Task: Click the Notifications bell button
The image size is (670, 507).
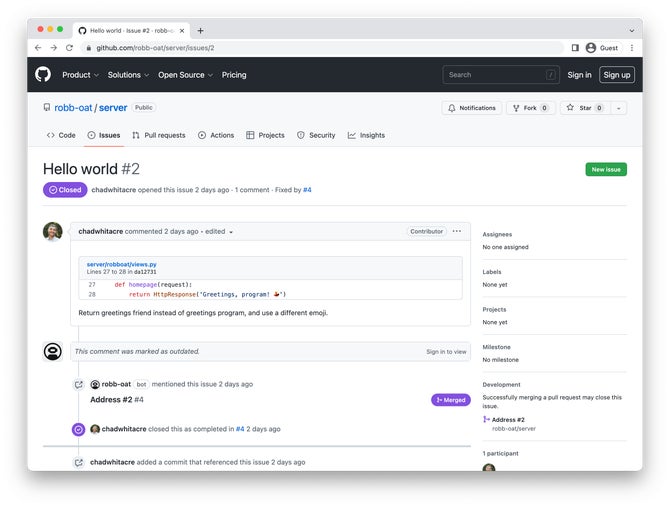Action: 471,108
